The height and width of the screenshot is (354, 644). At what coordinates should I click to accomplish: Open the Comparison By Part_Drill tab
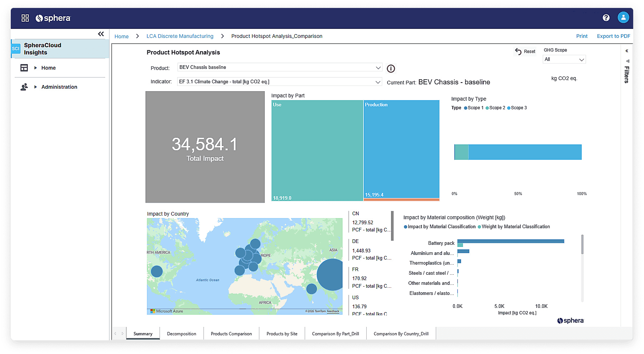pyautogui.click(x=335, y=334)
